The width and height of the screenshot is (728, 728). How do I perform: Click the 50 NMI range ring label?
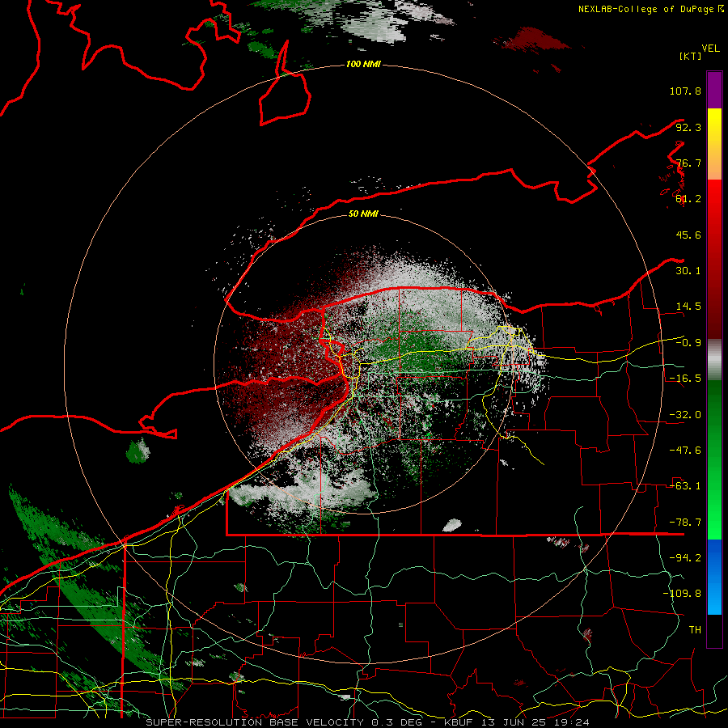[x=363, y=214]
